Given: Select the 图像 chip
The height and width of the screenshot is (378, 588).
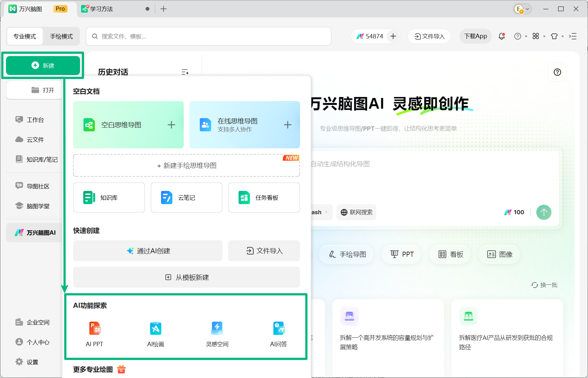Looking at the screenshot, I should click(x=499, y=254).
